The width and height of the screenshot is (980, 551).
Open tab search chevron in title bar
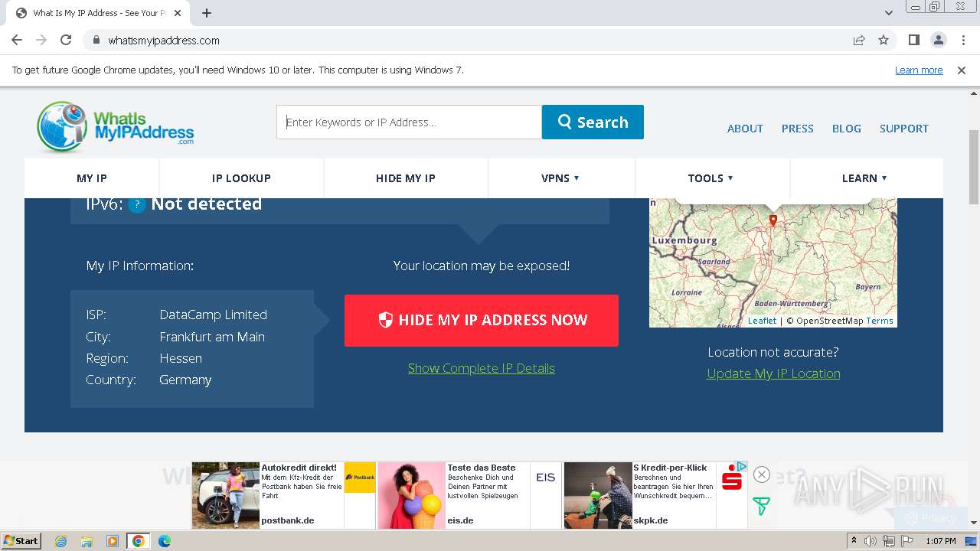(x=889, y=13)
